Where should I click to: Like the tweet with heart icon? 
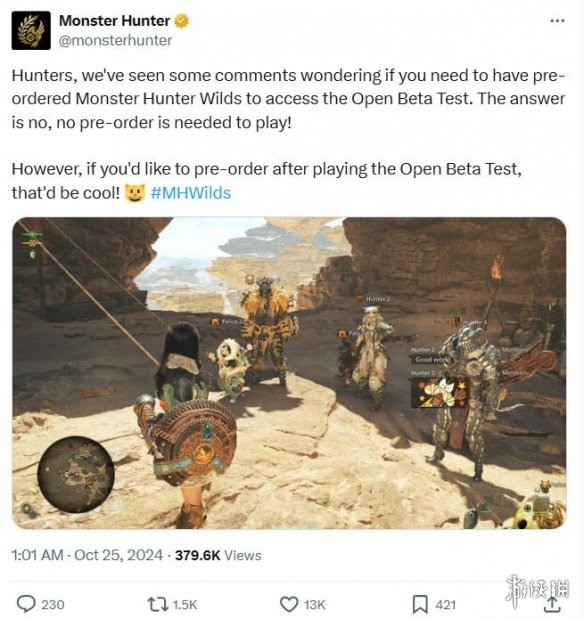tap(289, 604)
